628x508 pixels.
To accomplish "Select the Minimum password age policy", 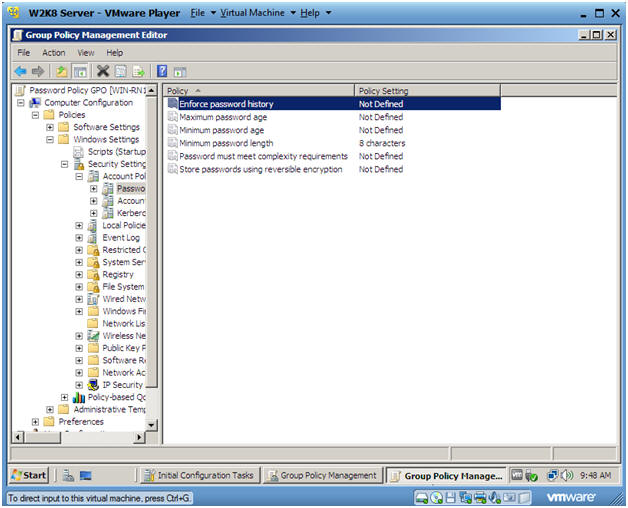I will pos(221,131).
